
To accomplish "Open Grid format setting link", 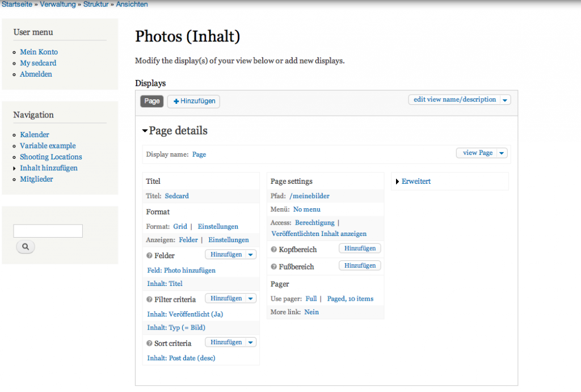I will click(180, 226).
